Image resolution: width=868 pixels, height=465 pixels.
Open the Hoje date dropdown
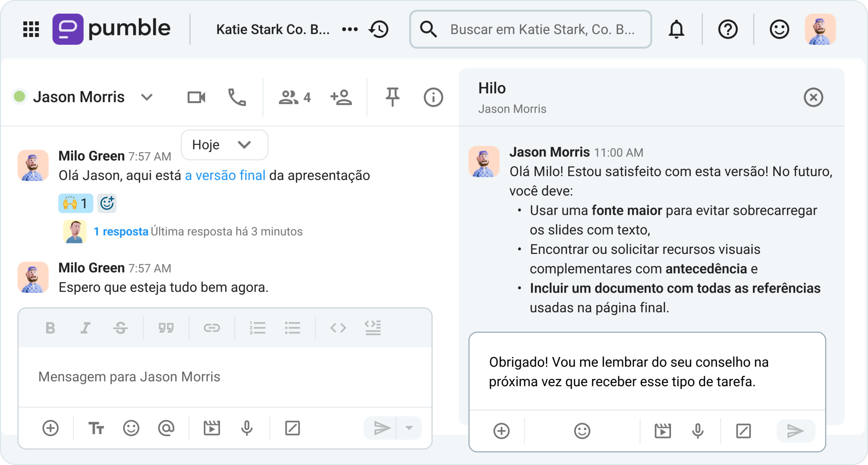224,145
